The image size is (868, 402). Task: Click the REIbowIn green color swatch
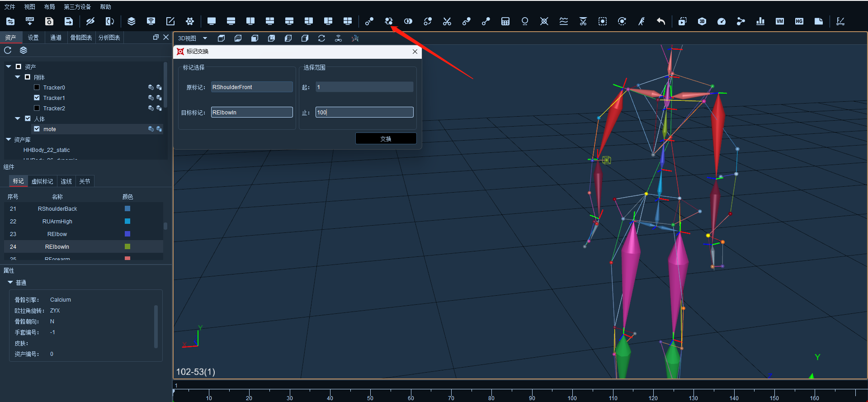click(x=127, y=246)
